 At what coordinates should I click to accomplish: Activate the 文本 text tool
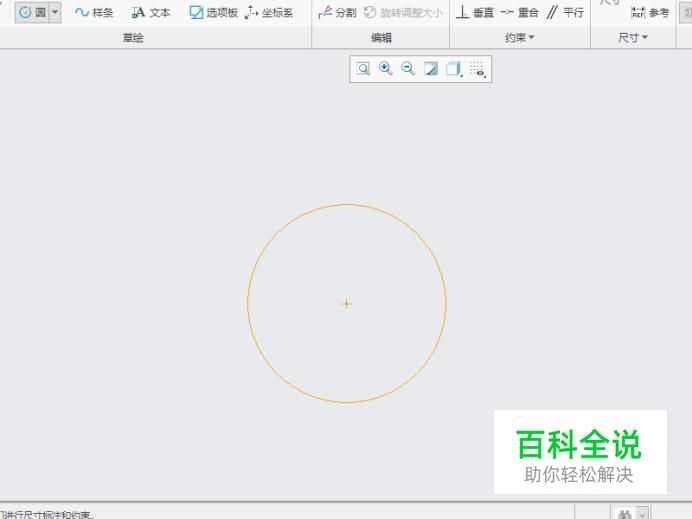click(151, 12)
